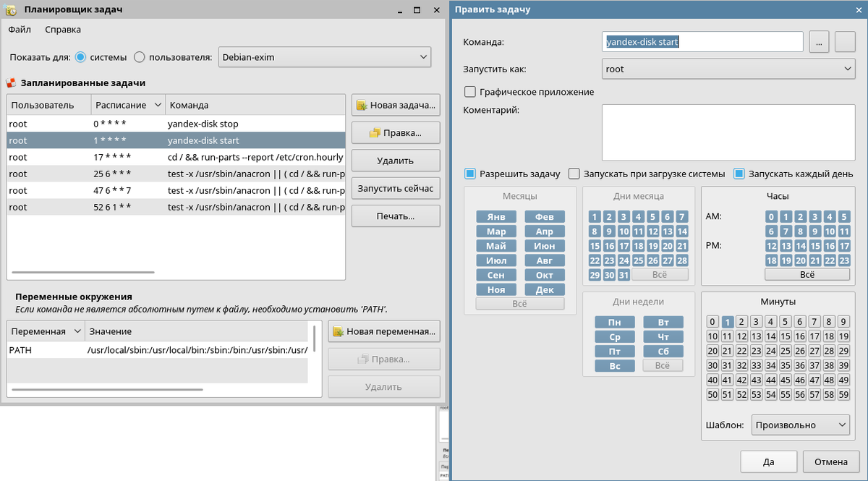The image size is (868, 481).
Task: Click Запустить сейчас button
Action: coord(396,188)
